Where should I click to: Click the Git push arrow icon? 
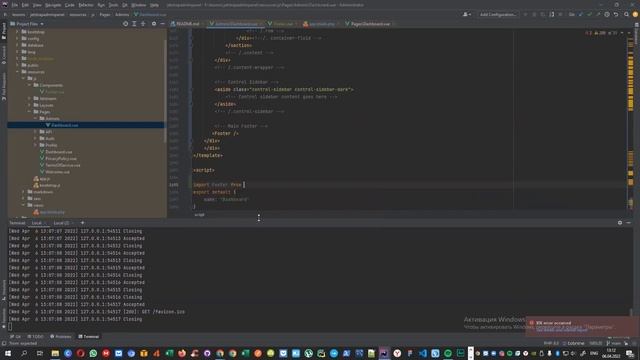pos(598,14)
